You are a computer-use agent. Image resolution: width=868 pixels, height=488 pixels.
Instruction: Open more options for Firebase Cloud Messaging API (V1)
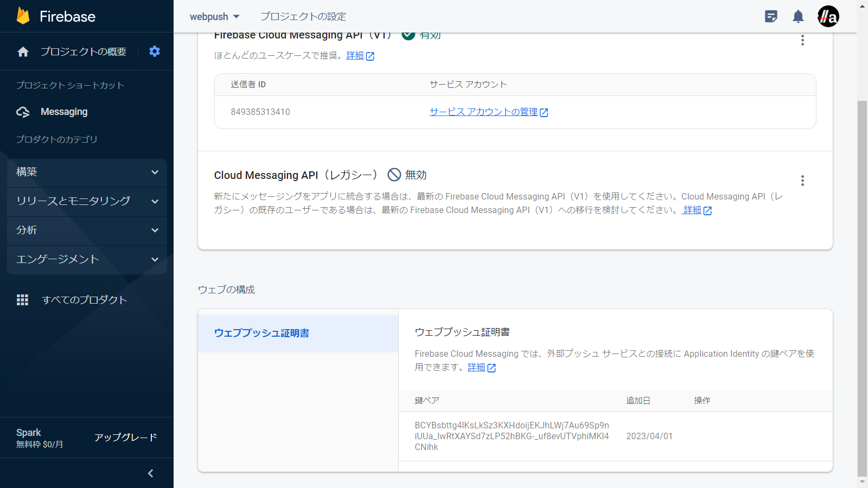point(802,40)
